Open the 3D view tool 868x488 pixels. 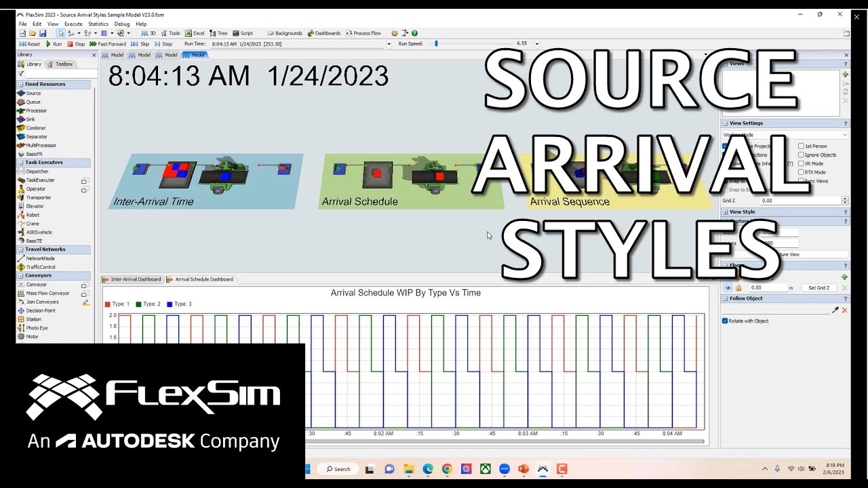(x=149, y=33)
